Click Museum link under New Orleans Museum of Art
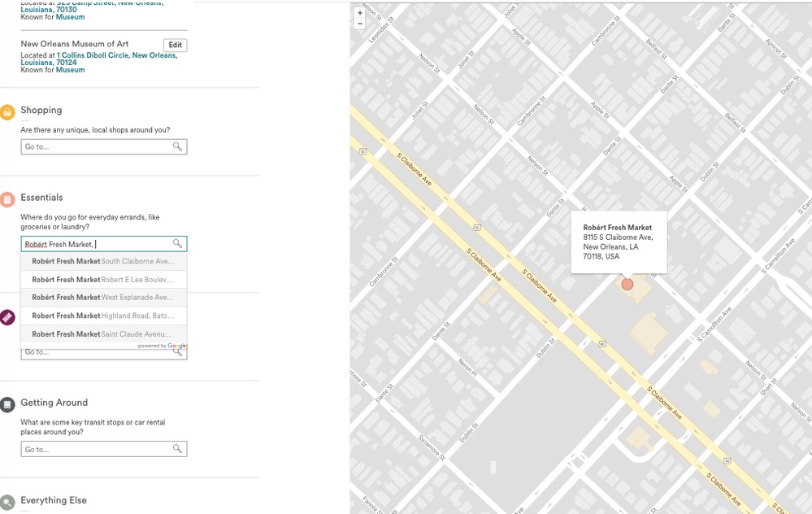This screenshot has width=812, height=514. click(70, 70)
